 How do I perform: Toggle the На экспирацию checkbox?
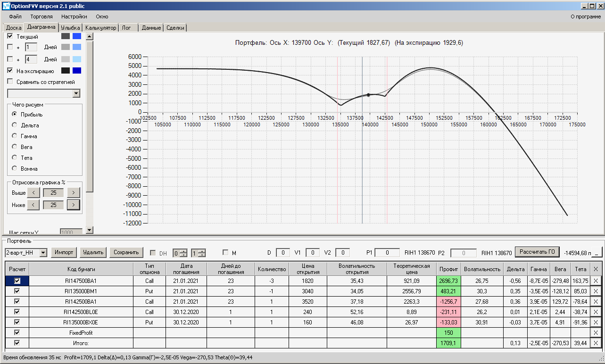(x=10, y=71)
